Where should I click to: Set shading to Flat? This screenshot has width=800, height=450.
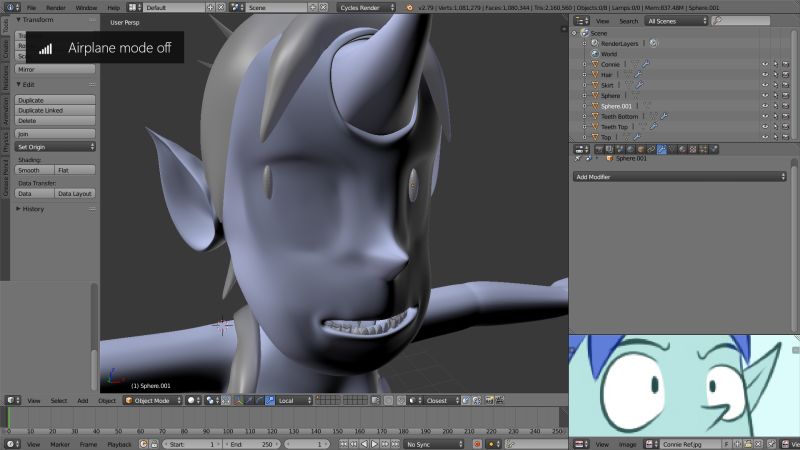[x=75, y=170]
